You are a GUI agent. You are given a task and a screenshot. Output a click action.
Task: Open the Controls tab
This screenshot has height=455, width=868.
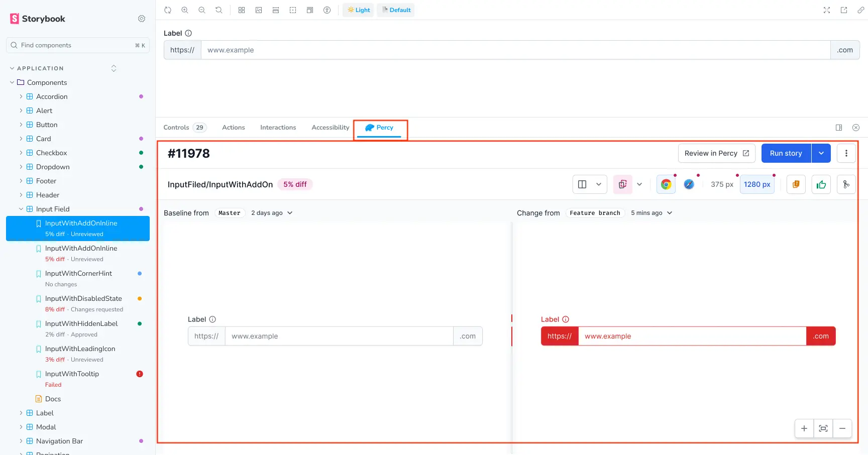coord(176,128)
